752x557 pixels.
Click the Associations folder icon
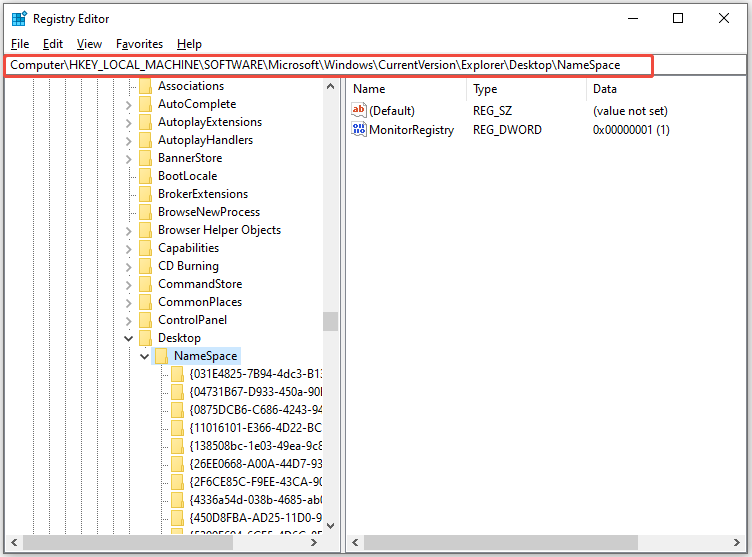pyautogui.click(x=145, y=86)
